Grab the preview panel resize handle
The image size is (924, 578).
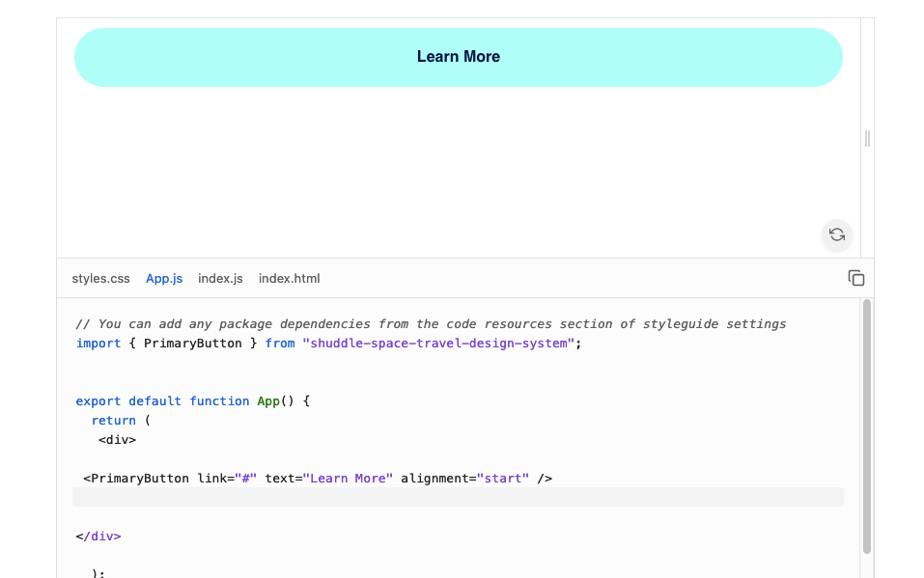pyautogui.click(x=867, y=139)
